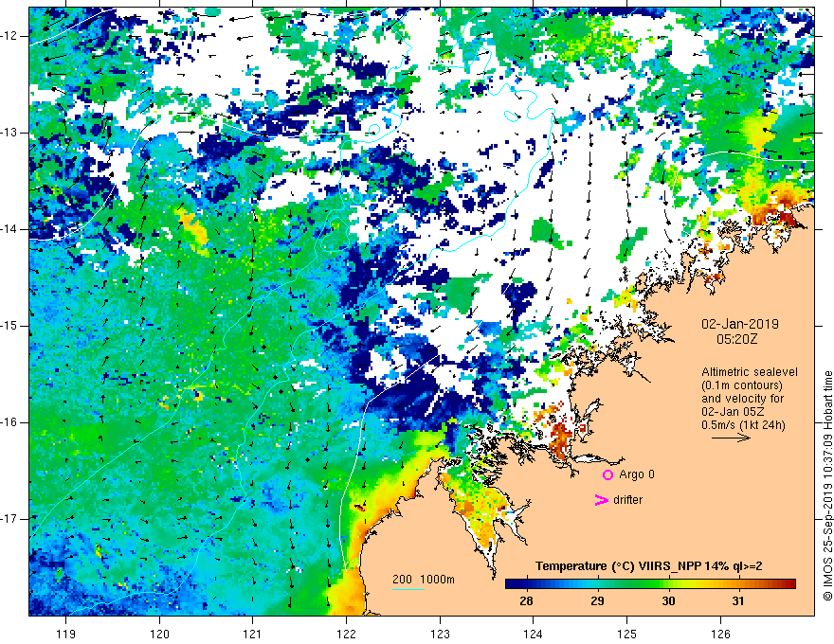834x644 pixels.
Task: Click the temperature color bar at 28
Action: 527,584
